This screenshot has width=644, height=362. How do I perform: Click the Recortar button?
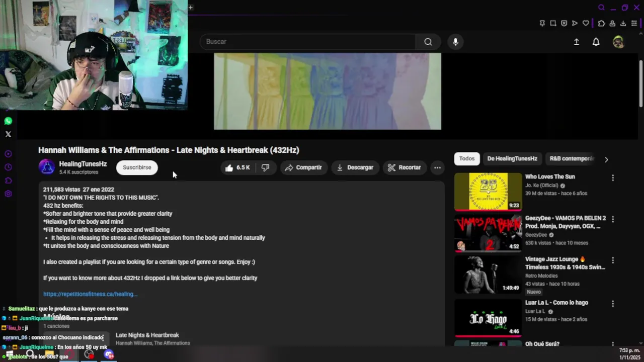(405, 167)
